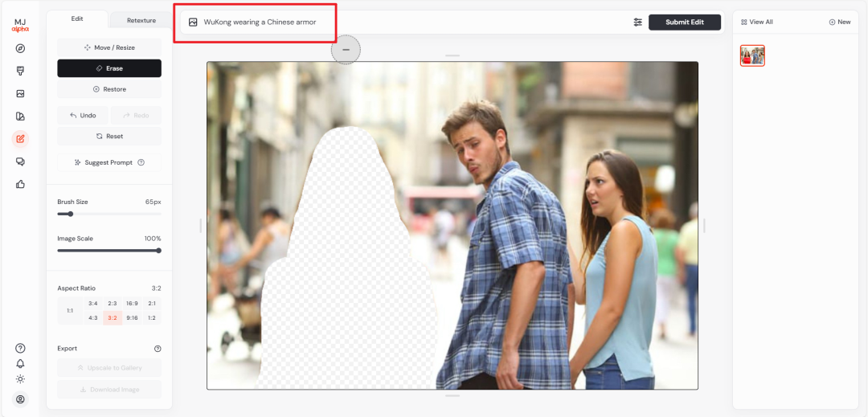Select 3:2 aspect ratio
This screenshot has width=868, height=417.
pyautogui.click(x=113, y=318)
